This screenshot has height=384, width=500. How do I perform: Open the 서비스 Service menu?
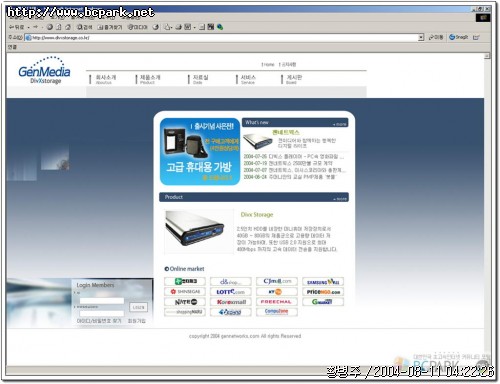pos(248,79)
